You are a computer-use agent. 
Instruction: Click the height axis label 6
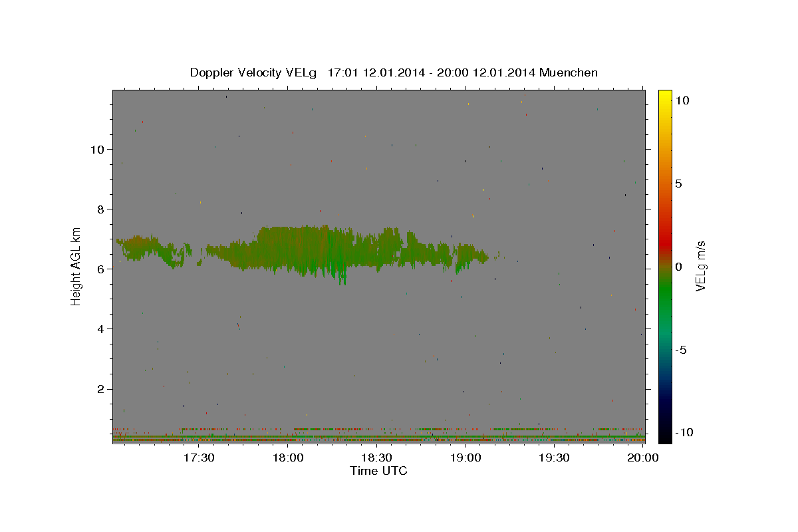(100, 269)
